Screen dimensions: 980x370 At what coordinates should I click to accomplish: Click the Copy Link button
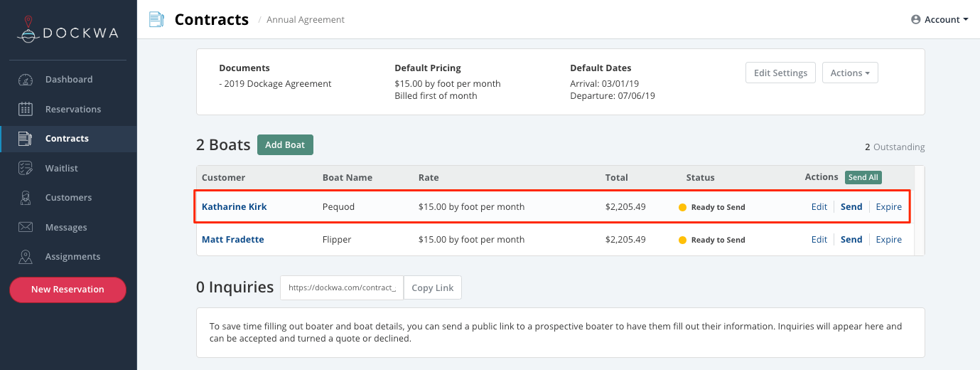[x=433, y=288]
